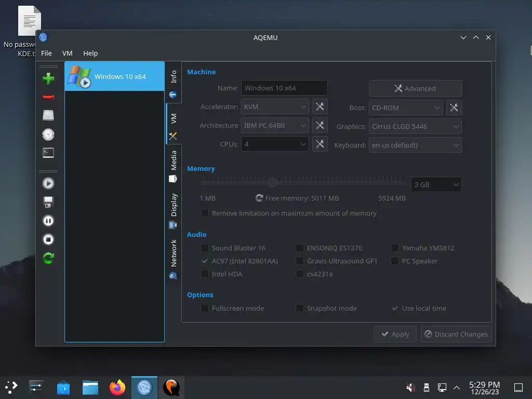Expand the system tray hidden icons arrow
This screenshot has width=532, height=399.
(457, 387)
